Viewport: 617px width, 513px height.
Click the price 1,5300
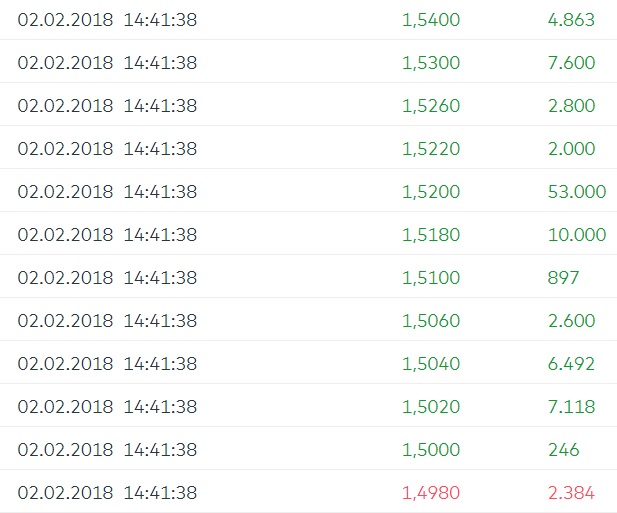tap(430, 63)
